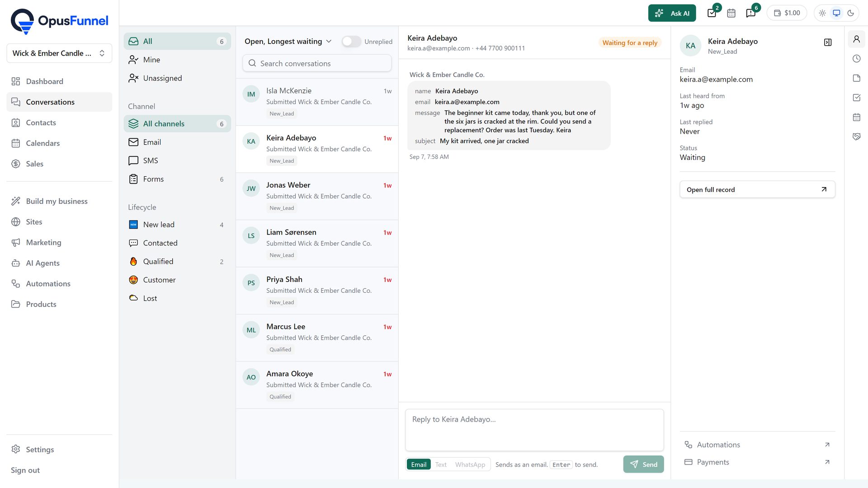Open the calendar icon in top bar

pyautogui.click(x=731, y=13)
